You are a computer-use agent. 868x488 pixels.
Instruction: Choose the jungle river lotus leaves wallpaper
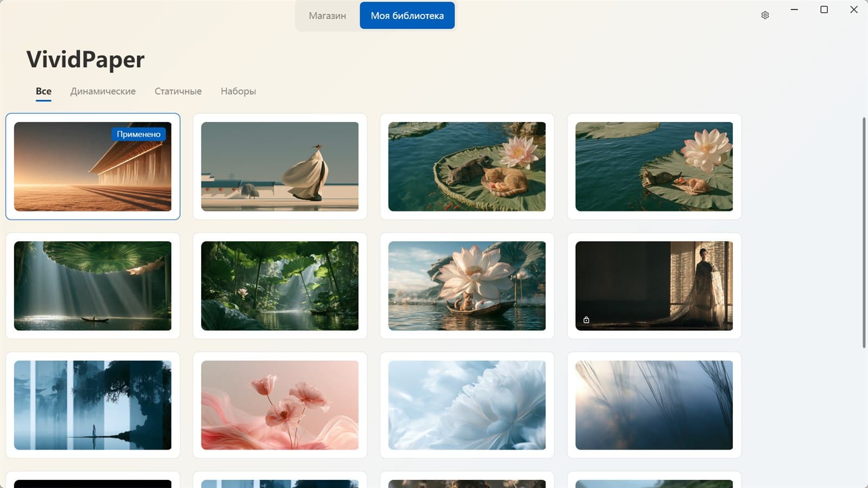[280, 286]
